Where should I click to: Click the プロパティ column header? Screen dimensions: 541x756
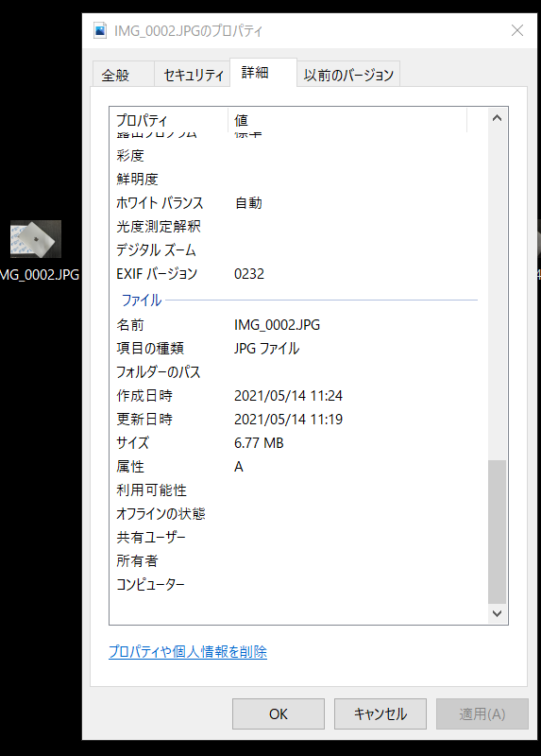pyautogui.click(x=169, y=120)
